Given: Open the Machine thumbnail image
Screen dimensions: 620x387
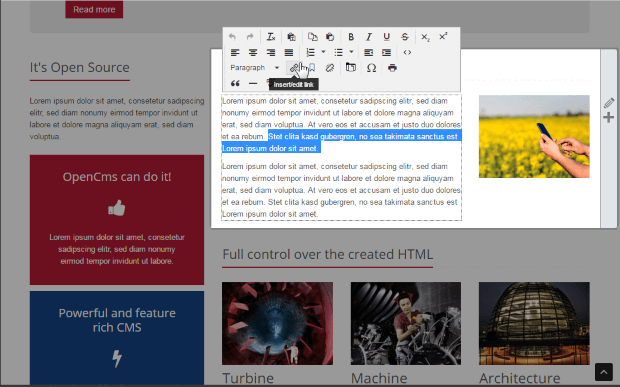Looking at the screenshot, I should coord(406,323).
